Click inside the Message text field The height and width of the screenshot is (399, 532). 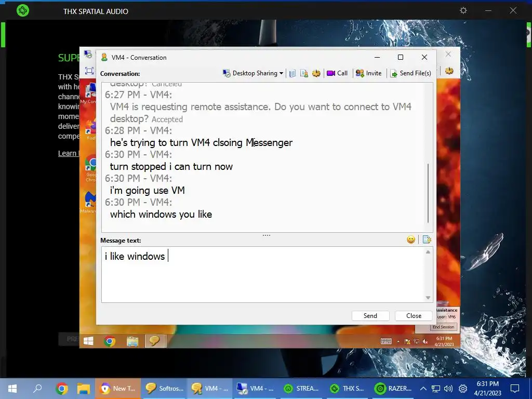pyautogui.click(x=263, y=274)
